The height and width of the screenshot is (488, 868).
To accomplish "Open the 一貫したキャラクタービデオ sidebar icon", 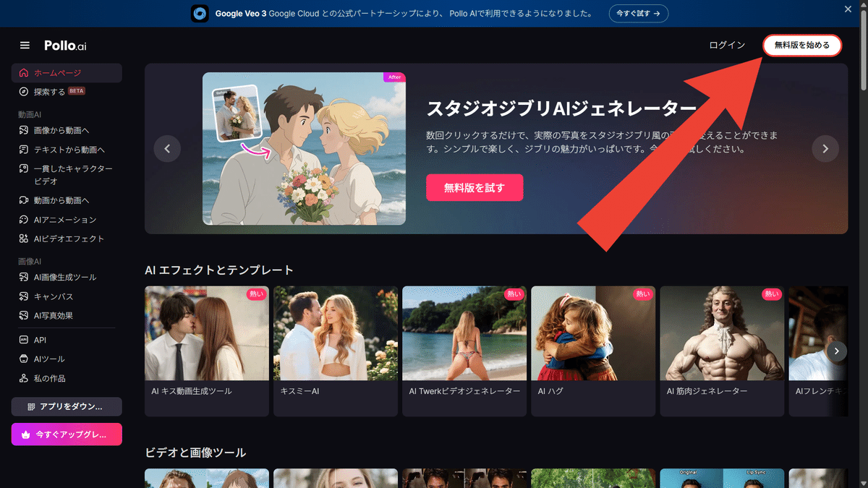I will click(24, 168).
